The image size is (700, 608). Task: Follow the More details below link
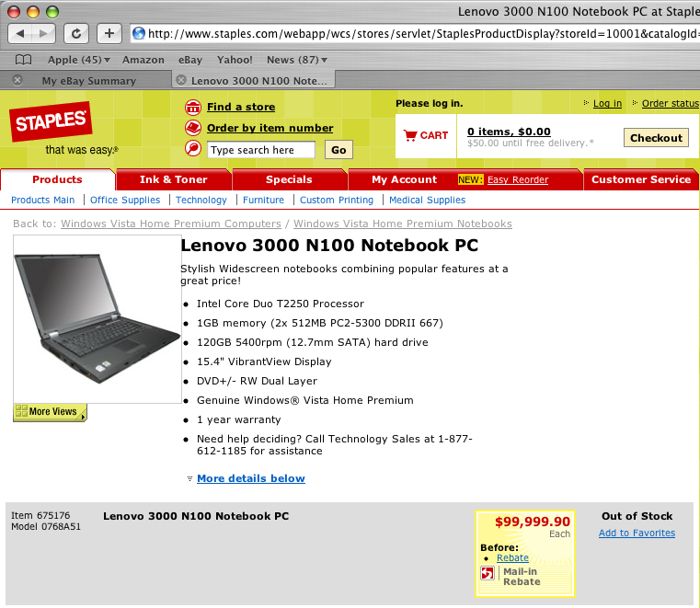pos(251,478)
